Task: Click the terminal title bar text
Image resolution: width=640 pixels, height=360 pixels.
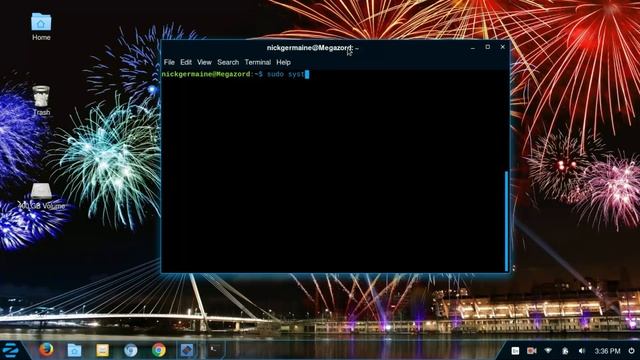Action: click(313, 48)
